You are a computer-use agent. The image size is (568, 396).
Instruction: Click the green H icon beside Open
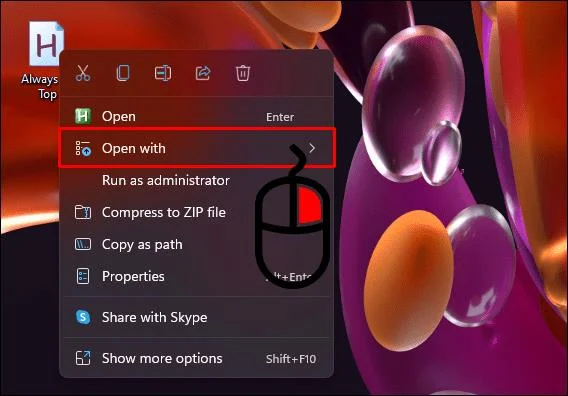coord(83,116)
